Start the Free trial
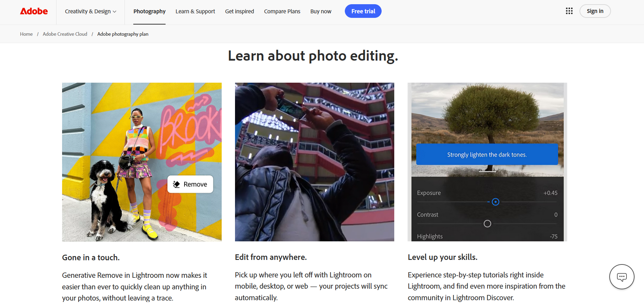Viewport: 644px width, 303px height. (x=363, y=11)
